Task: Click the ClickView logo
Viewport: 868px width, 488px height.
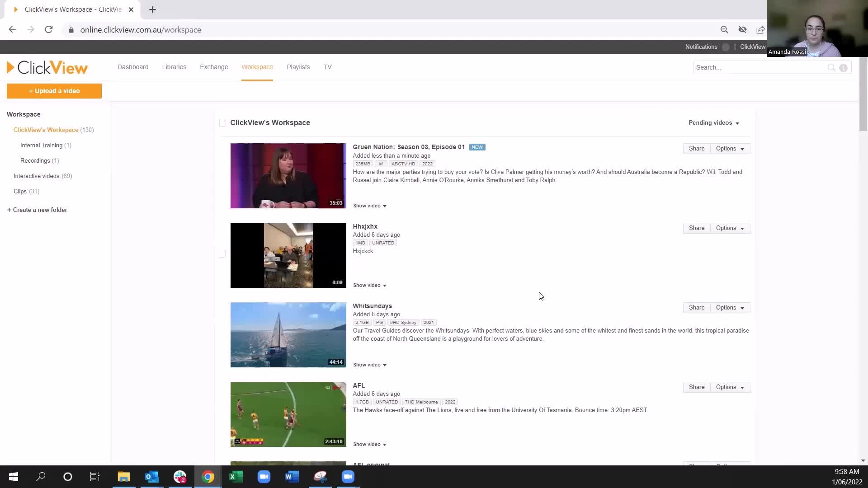Action: tap(47, 67)
